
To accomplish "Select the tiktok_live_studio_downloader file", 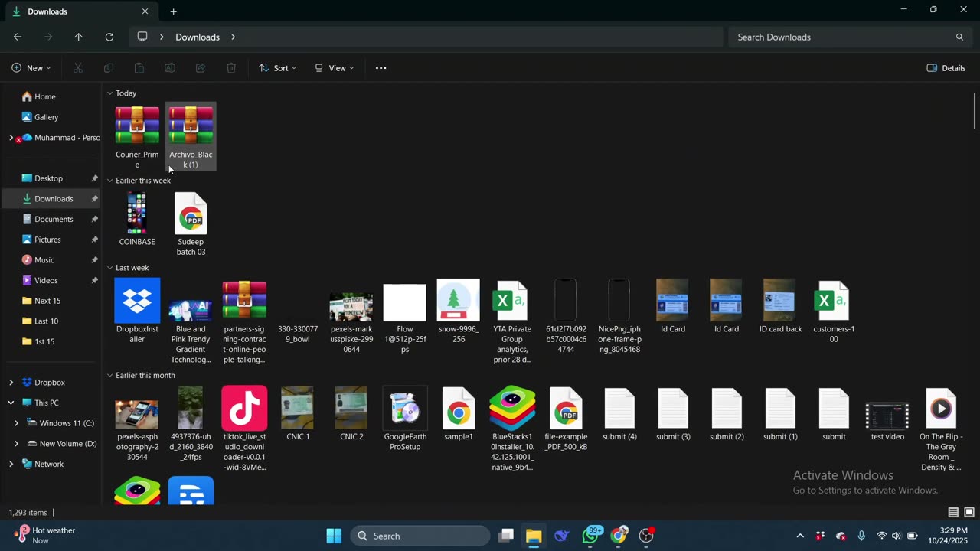I will tap(244, 429).
